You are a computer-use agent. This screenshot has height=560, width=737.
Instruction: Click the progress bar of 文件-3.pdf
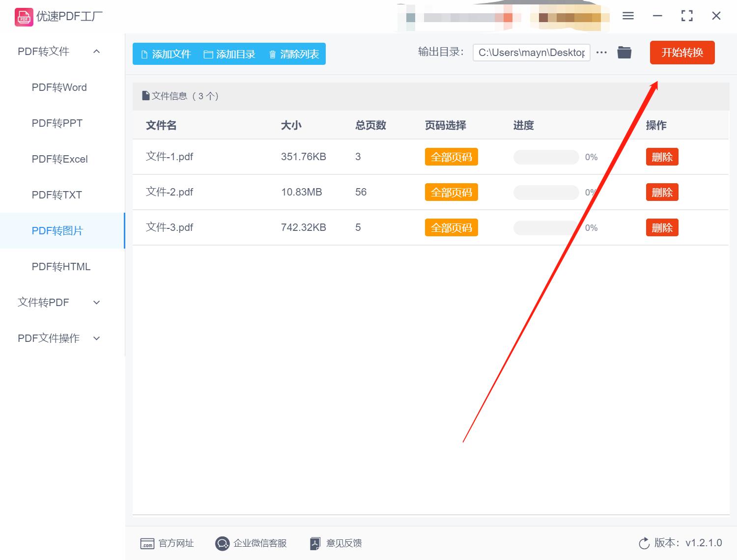point(545,227)
